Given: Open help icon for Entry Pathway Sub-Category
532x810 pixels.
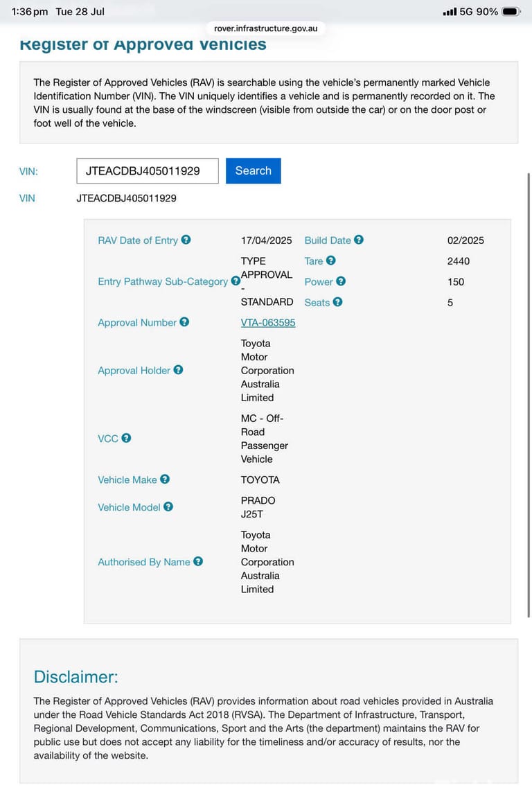Looking at the screenshot, I should (236, 281).
